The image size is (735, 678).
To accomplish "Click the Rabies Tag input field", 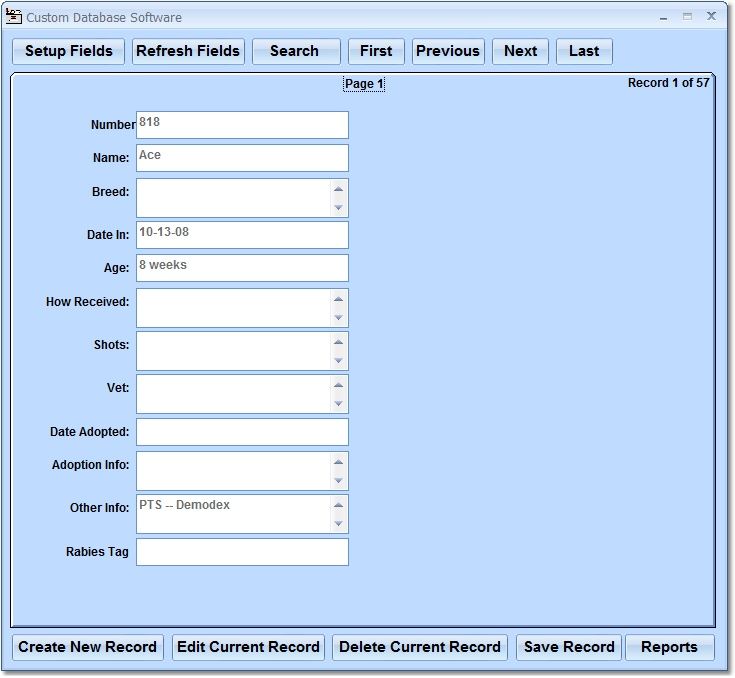I will coord(242,552).
